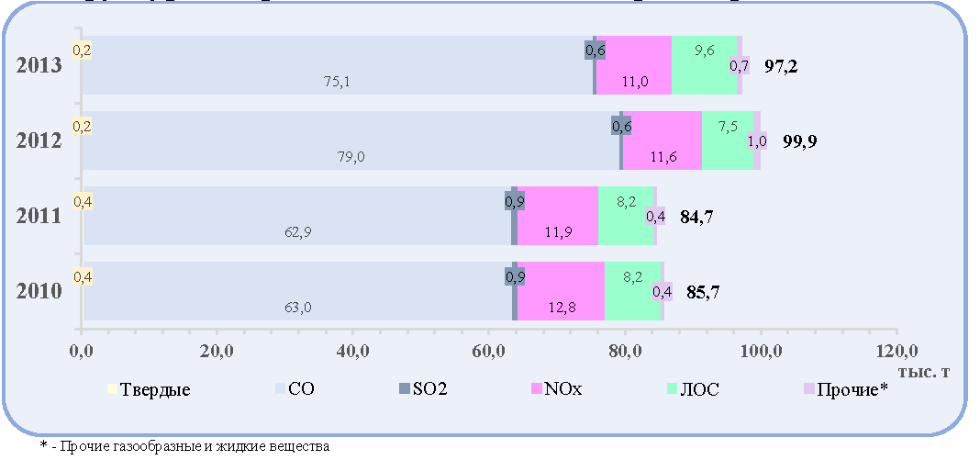980x460 pixels.
Task: Click the NOx pink legend swatch
Action: [x=536, y=388]
